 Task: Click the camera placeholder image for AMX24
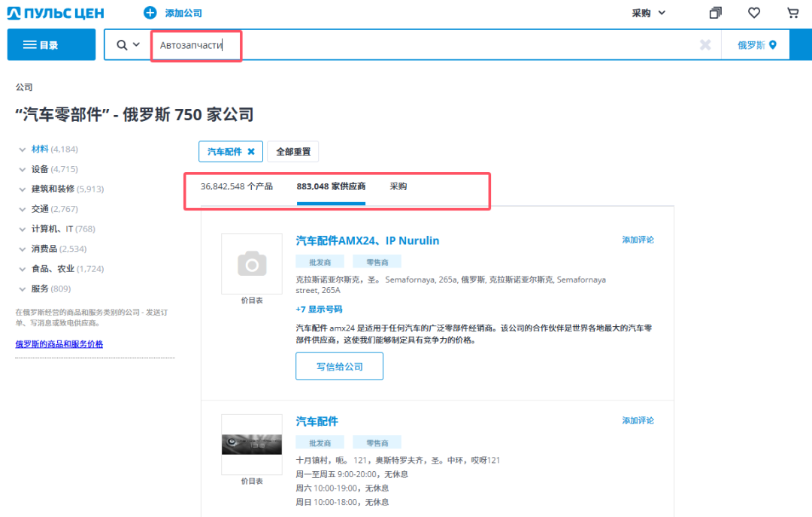coord(251,264)
